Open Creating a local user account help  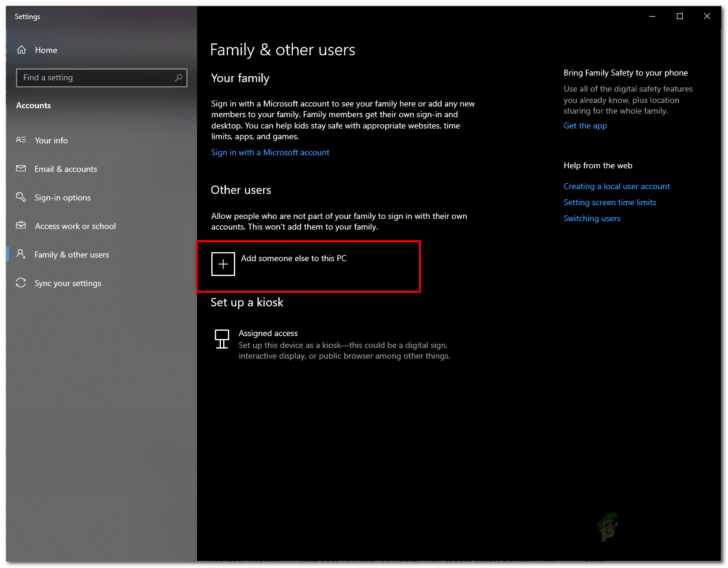[x=616, y=186]
